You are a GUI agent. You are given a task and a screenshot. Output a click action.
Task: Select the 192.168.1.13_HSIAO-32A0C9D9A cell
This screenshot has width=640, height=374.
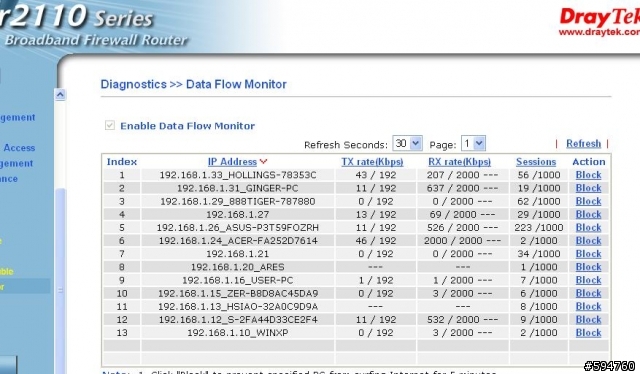pyautogui.click(x=238, y=306)
